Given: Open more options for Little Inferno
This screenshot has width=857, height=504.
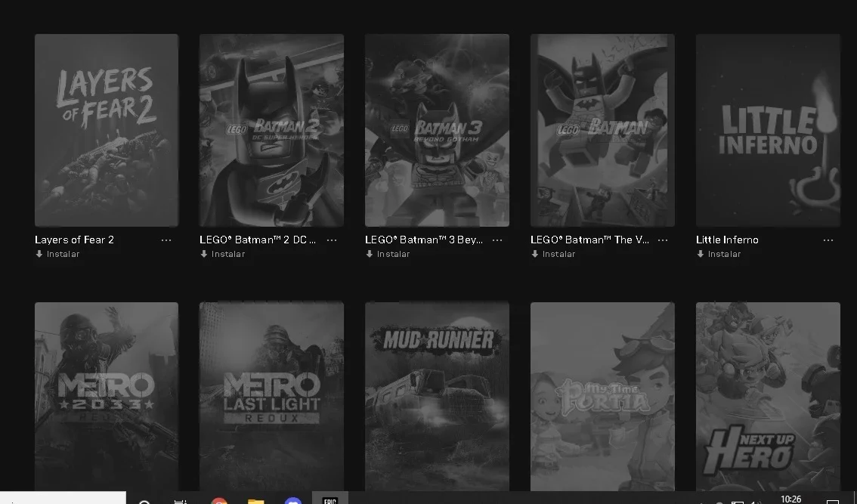Looking at the screenshot, I should click(828, 240).
